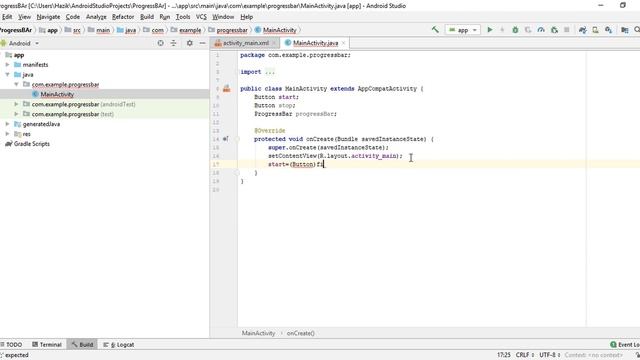
Task: Click the example breadcrumb in navigation bar
Action: pos(190,30)
